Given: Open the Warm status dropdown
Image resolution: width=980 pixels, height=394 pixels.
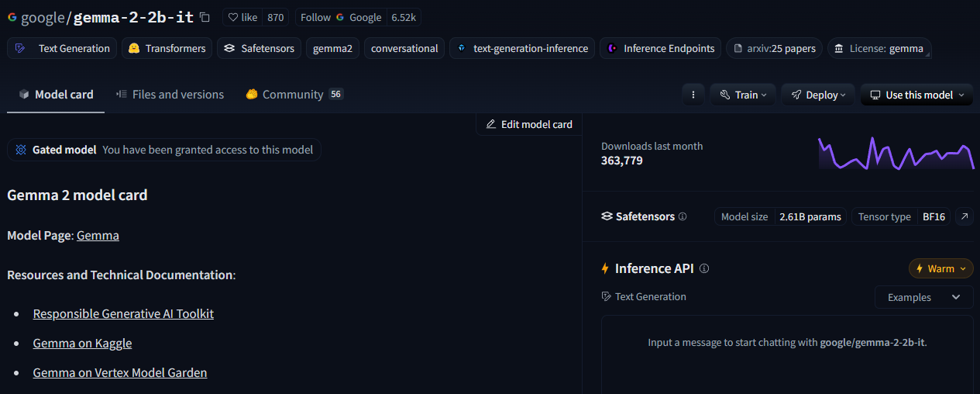Looking at the screenshot, I should tap(940, 268).
